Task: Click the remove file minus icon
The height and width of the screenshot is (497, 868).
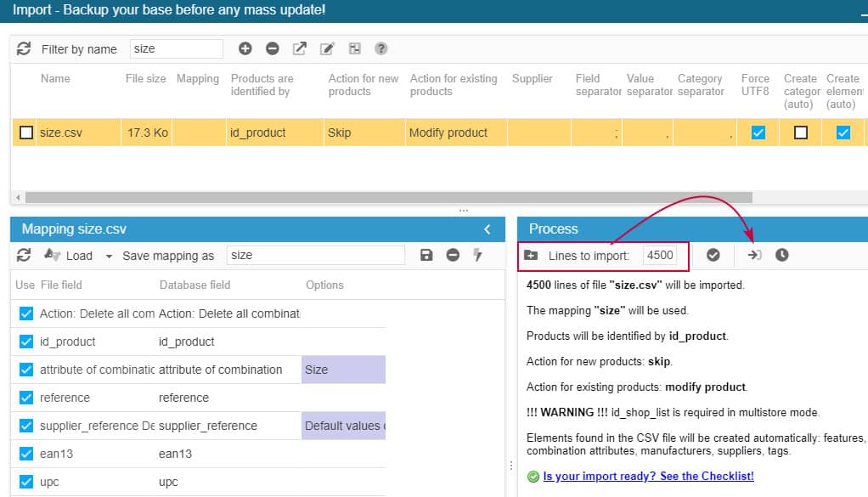Action: 273,48
